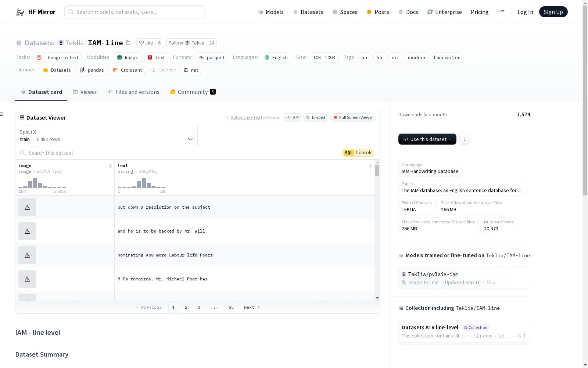Switch to the Community tab
The width and height of the screenshot is (588, 368).
click(x=193, y=92)
